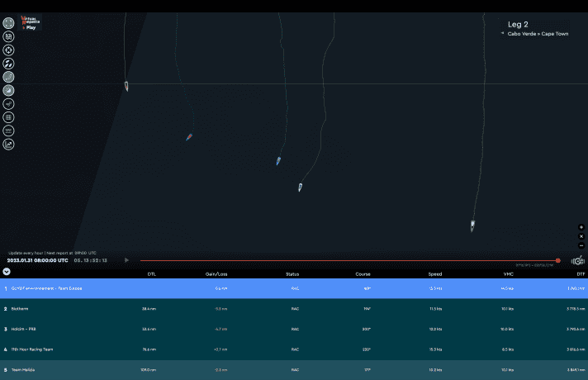Click the grid icon below the fullscreen icon
The image size is (588, 380).
(x=8, y=36)
